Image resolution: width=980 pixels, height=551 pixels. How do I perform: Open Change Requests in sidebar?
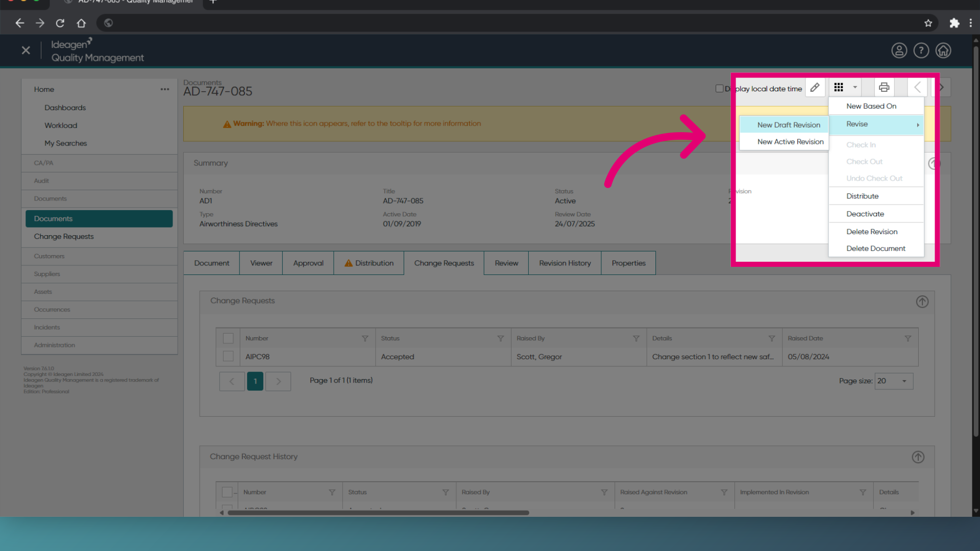pyautogui.click(x=64, y=237)
